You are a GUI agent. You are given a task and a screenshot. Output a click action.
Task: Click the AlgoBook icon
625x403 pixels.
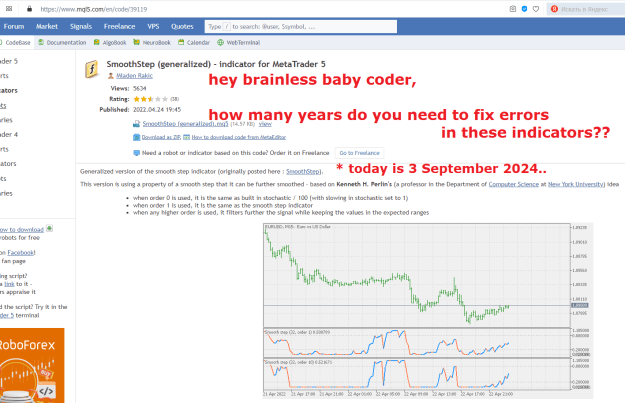96,42
